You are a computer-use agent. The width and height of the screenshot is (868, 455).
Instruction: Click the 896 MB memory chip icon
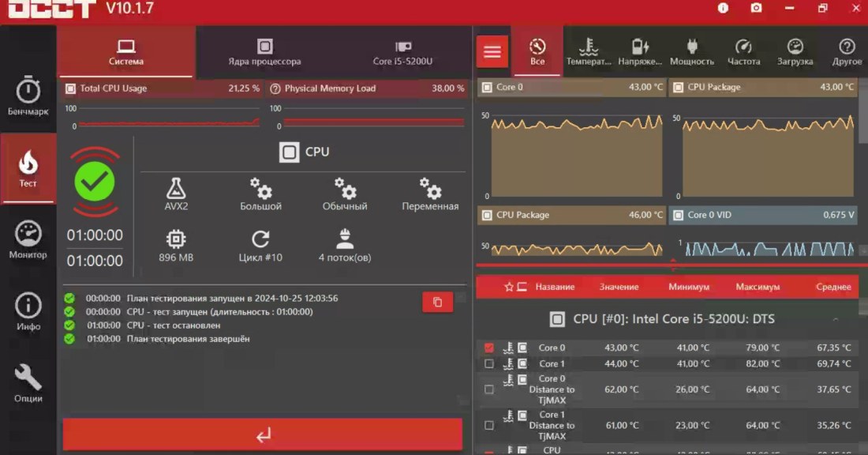coord(176,239)
